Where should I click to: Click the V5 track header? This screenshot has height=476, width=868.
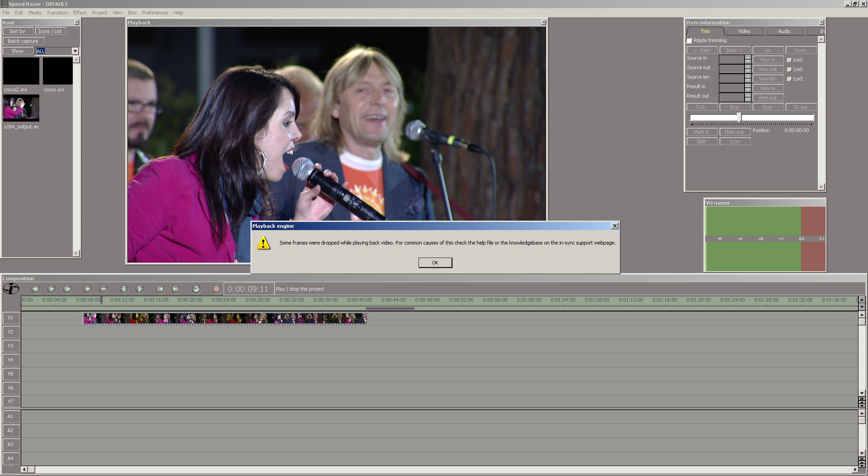click(11, 374)
